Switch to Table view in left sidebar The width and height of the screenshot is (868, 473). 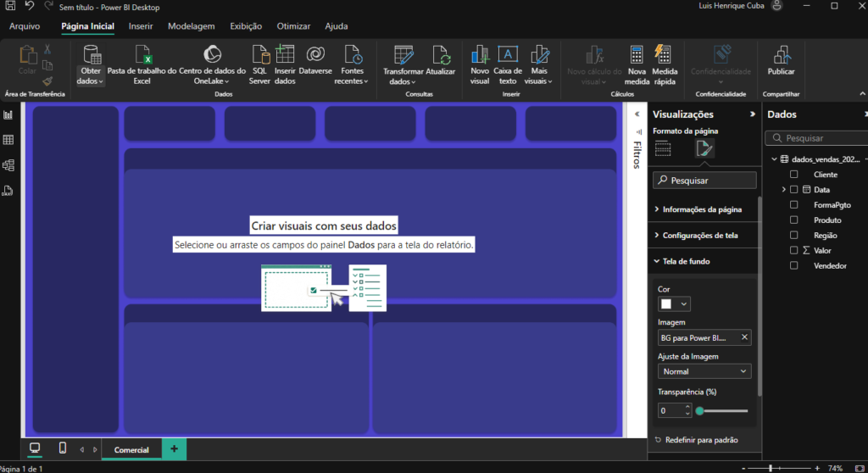pyautogui.click(x=8, y=140)
